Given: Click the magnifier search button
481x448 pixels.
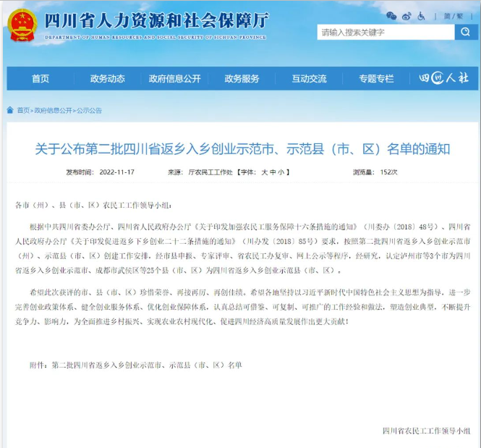Looking at the screenshot, I should point(465,32).
